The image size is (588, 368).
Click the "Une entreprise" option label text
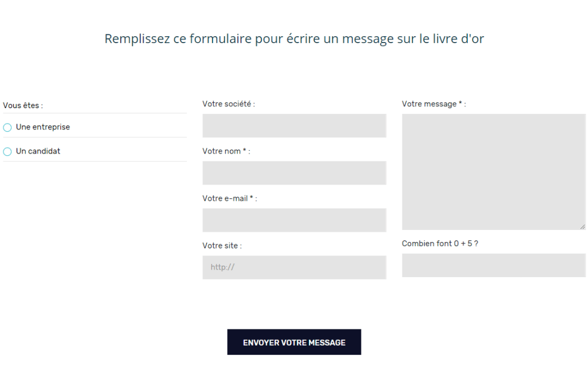43,127
